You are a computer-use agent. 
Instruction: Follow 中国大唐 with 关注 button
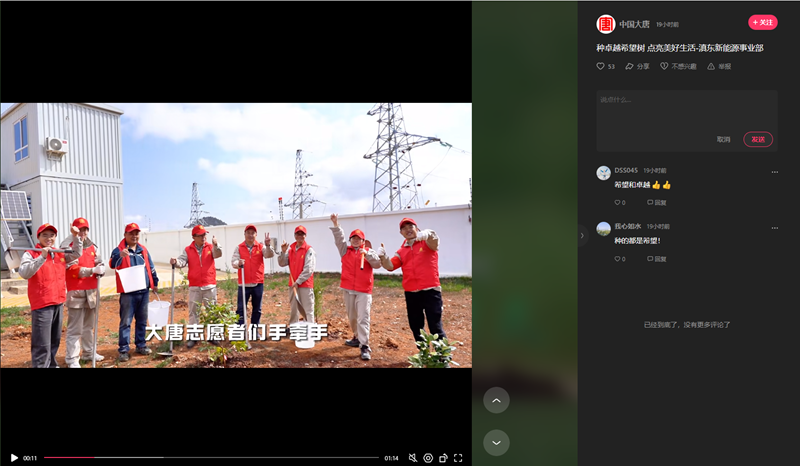coord(762,22)
